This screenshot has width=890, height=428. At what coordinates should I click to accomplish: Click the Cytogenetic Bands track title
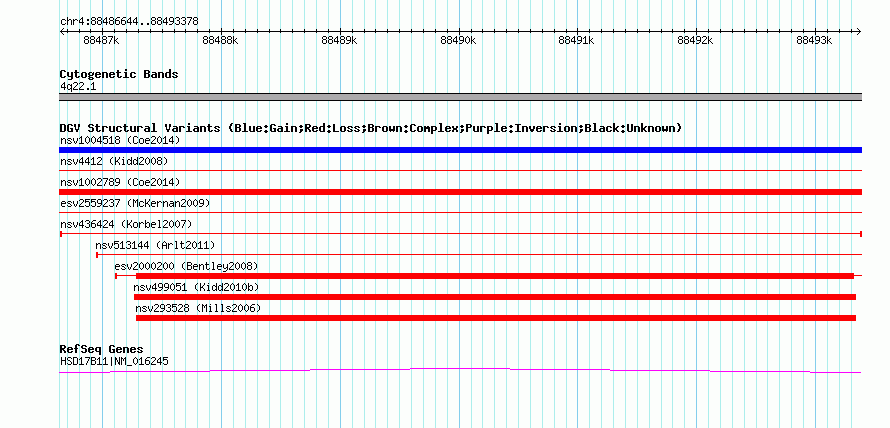[x=119, y=74]
